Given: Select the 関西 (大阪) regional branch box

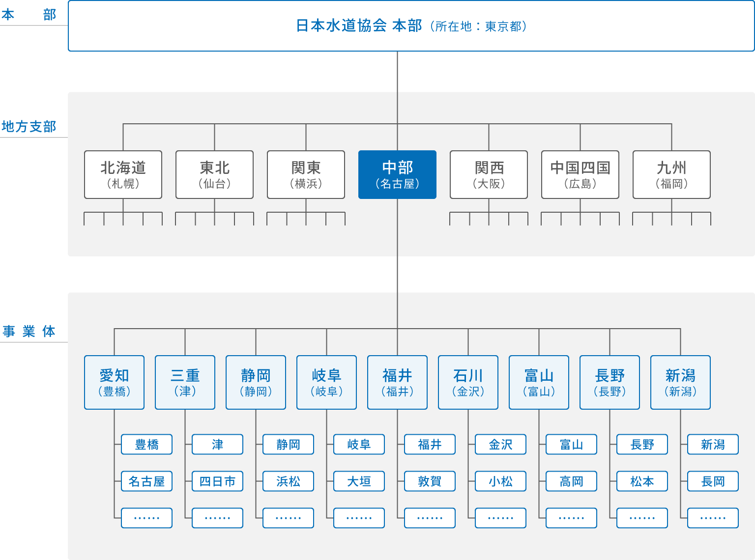Looking at the screenshot, I should pos(489,175).
